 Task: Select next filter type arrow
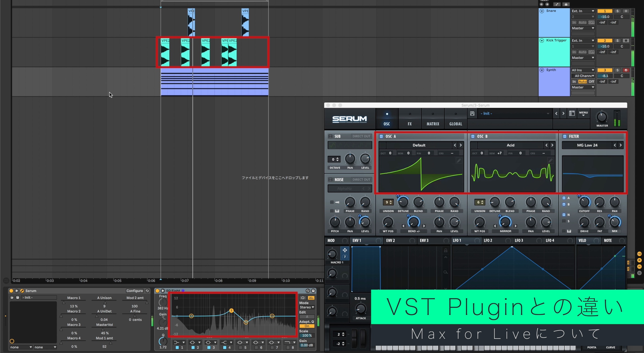621,145
